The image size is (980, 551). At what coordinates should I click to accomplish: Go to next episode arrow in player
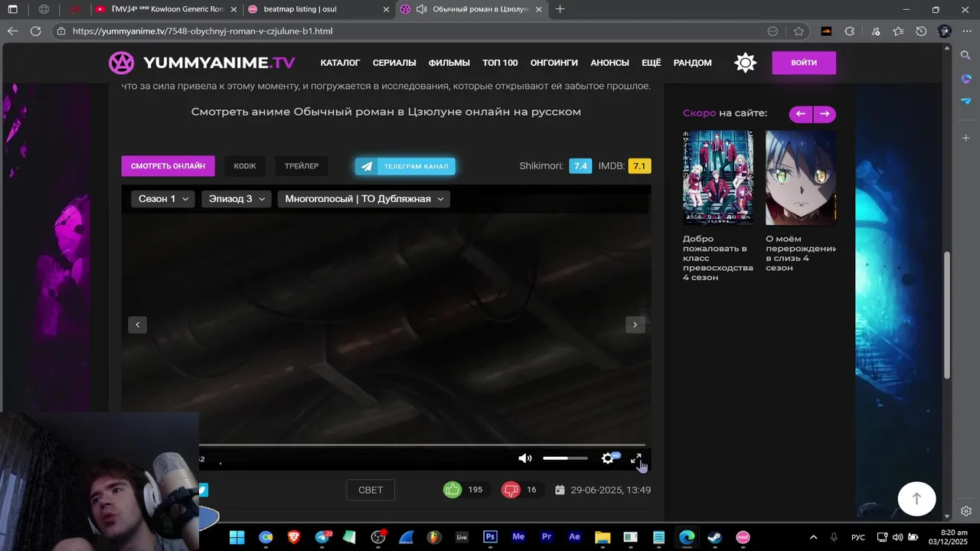(x=635, y=324)
